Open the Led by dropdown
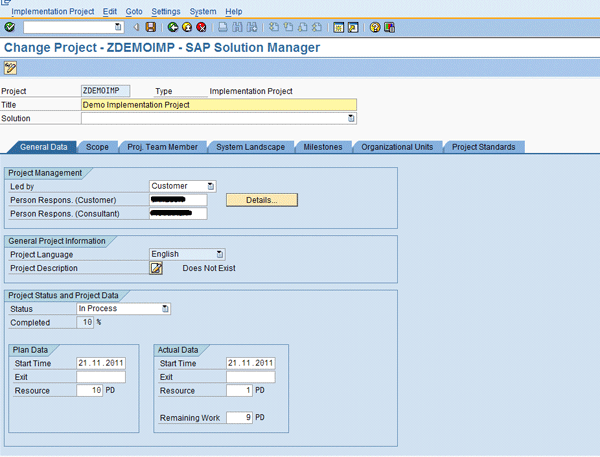This screenshot has width=600, height=457. pyautogui.click(x=211, y=186)
